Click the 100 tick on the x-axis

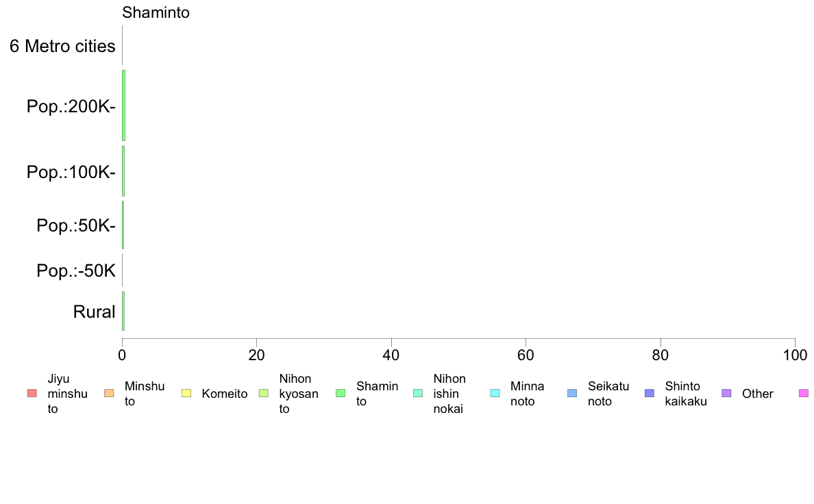795,355
